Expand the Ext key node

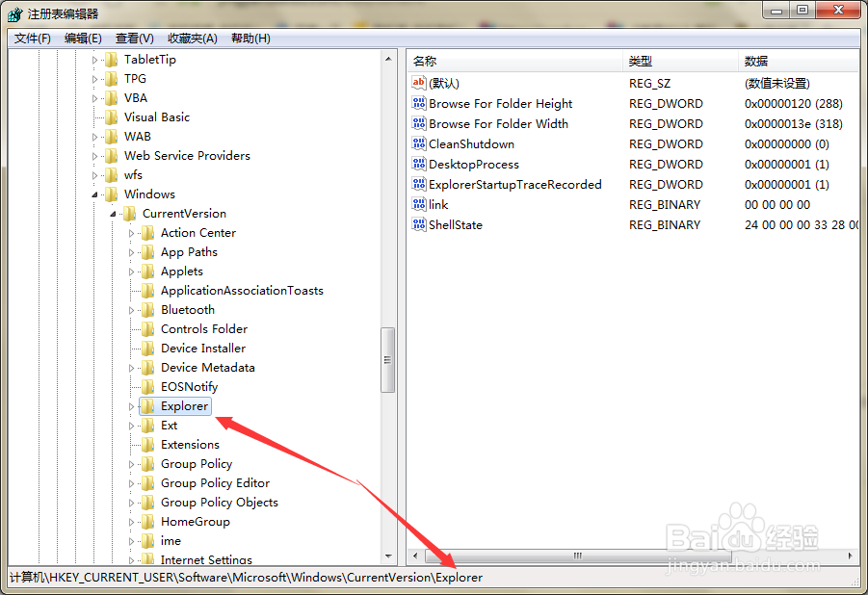point(131,426)
